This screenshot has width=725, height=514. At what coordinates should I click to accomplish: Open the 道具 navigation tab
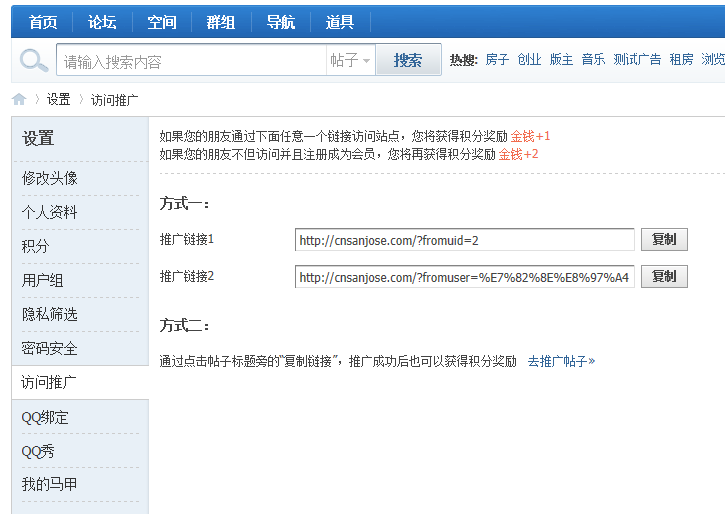340,22
